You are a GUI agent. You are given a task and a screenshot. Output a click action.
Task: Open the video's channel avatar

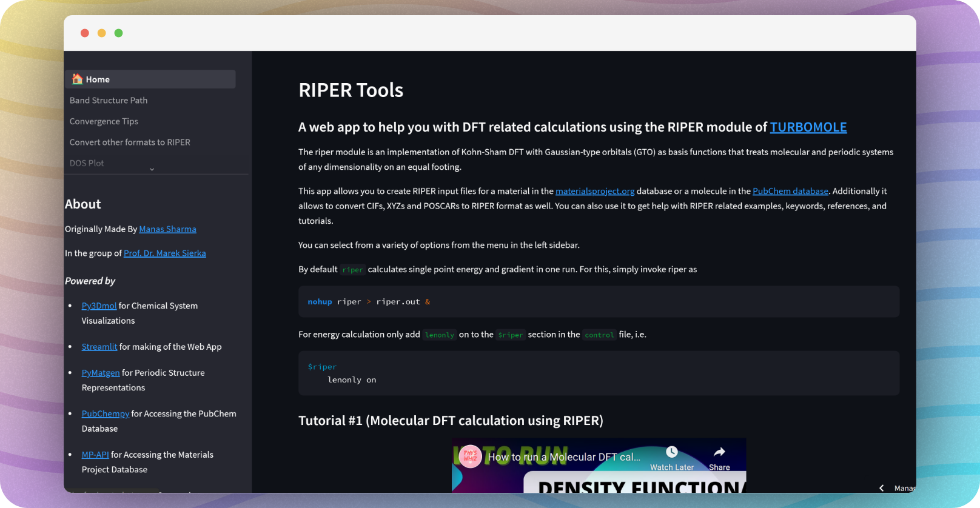click(470, 457)
